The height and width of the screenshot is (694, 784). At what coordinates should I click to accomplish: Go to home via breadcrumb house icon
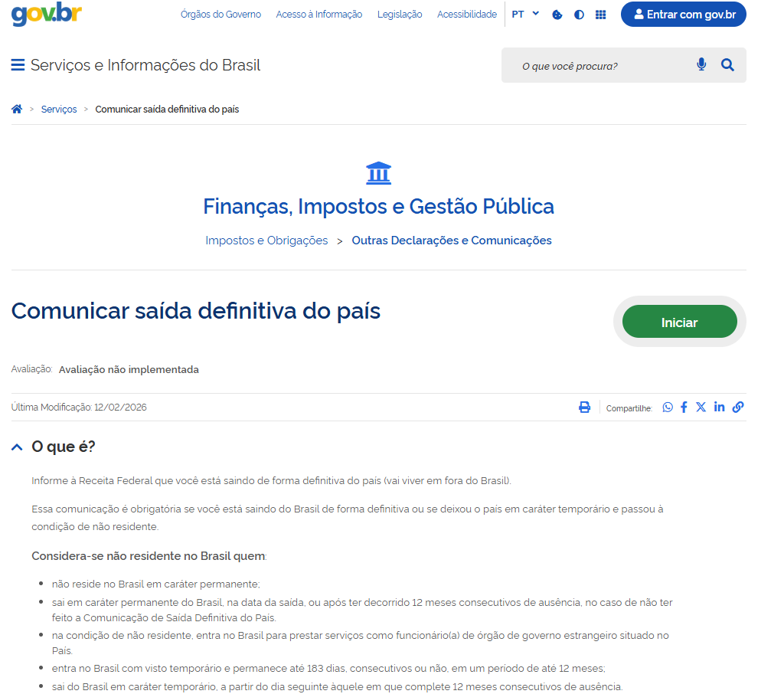pyautogui.click(x=17, y=110)
